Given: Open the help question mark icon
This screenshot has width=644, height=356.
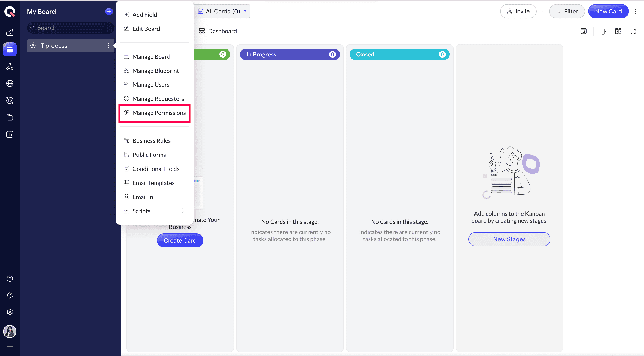Looking at the screenshot, I should [x=10, y=278].
